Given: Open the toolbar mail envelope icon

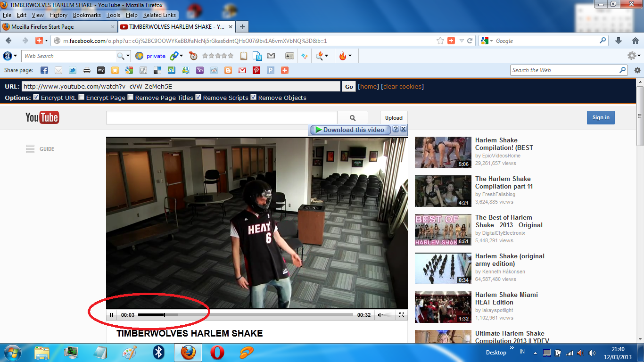Looking at the screenshot, I should (271, 56).
